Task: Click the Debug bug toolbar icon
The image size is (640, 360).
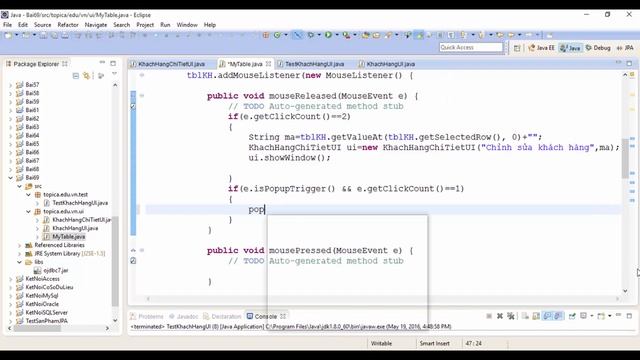Action: click(311, 35)
